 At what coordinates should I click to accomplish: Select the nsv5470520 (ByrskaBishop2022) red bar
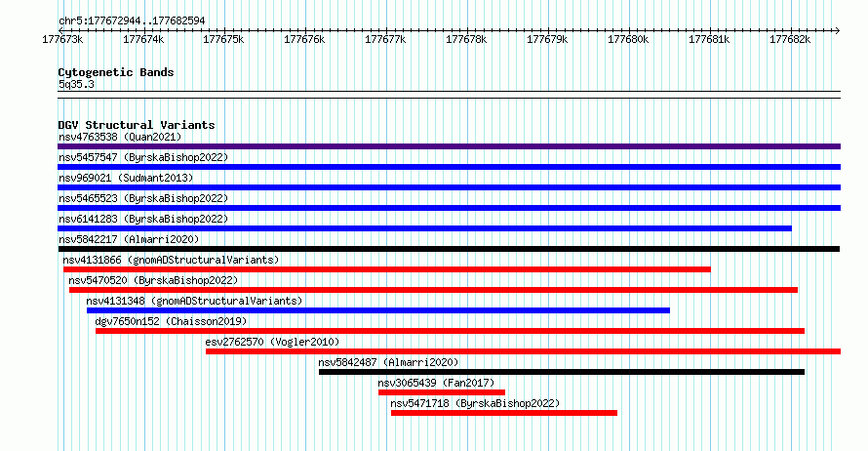coord(433,290)
